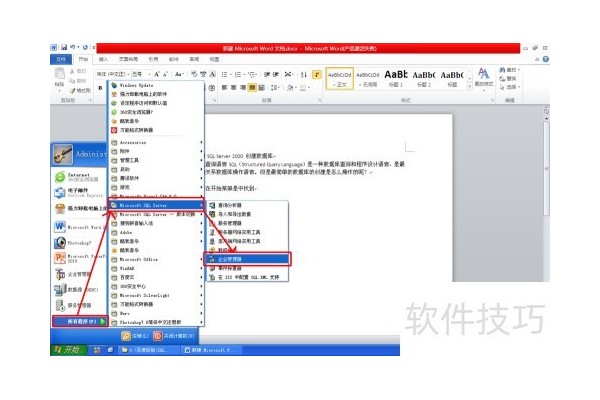Toggle show/hide paragraph marks button

click(317, 74)
